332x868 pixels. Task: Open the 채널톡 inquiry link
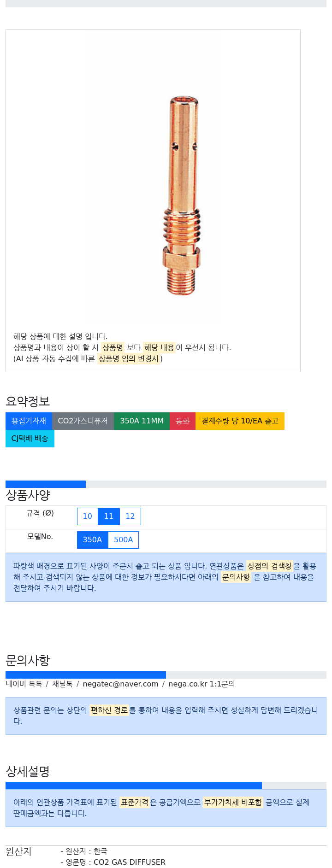point(62,684)
